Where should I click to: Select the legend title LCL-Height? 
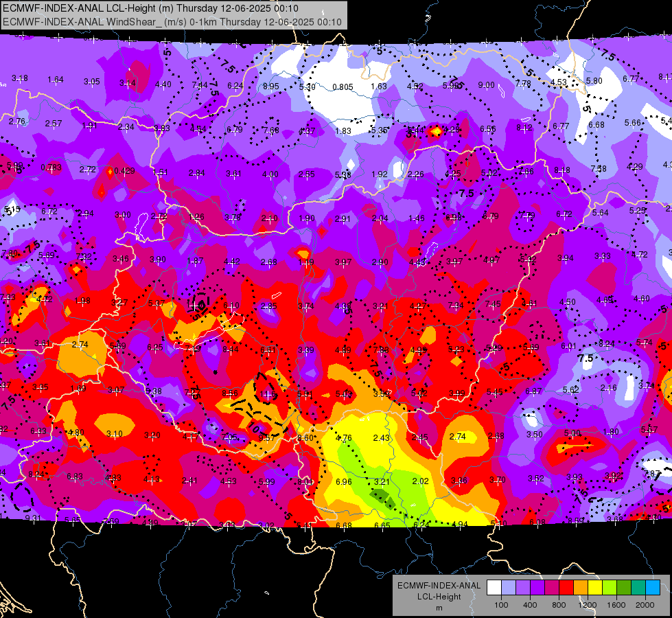point(439,597)
